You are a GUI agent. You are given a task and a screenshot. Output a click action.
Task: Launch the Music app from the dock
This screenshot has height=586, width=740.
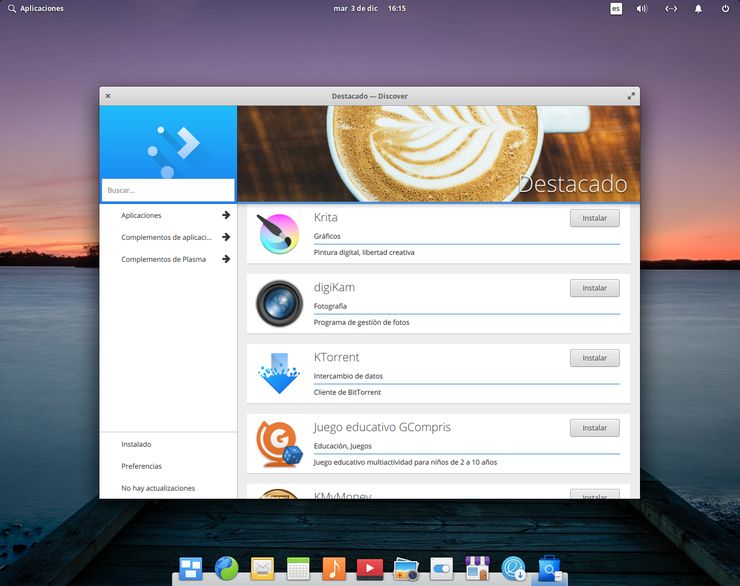click(x=334, y=569)
